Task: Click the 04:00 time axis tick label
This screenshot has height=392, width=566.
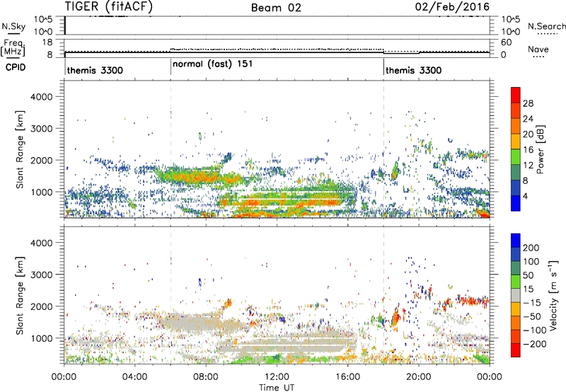Action: click(134, 377)
